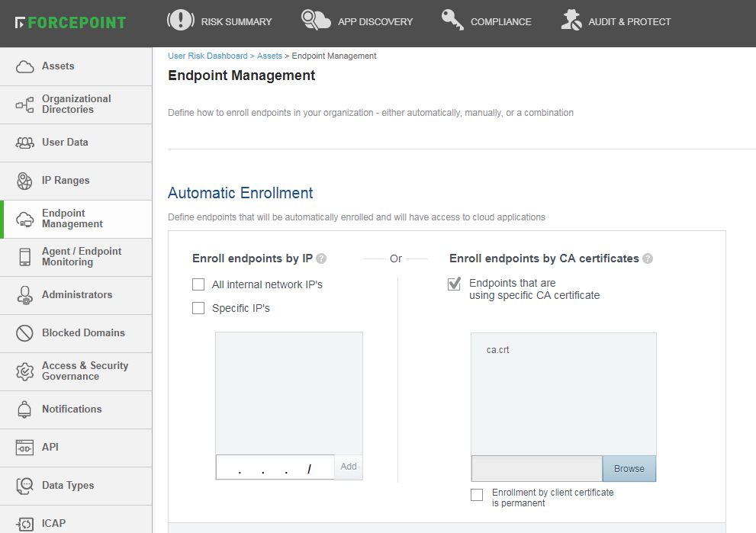This screenshot has width=756, height=533.
Task: Toggle Enrollment by client certificate is permanent
Action: [x=477, y=495]
